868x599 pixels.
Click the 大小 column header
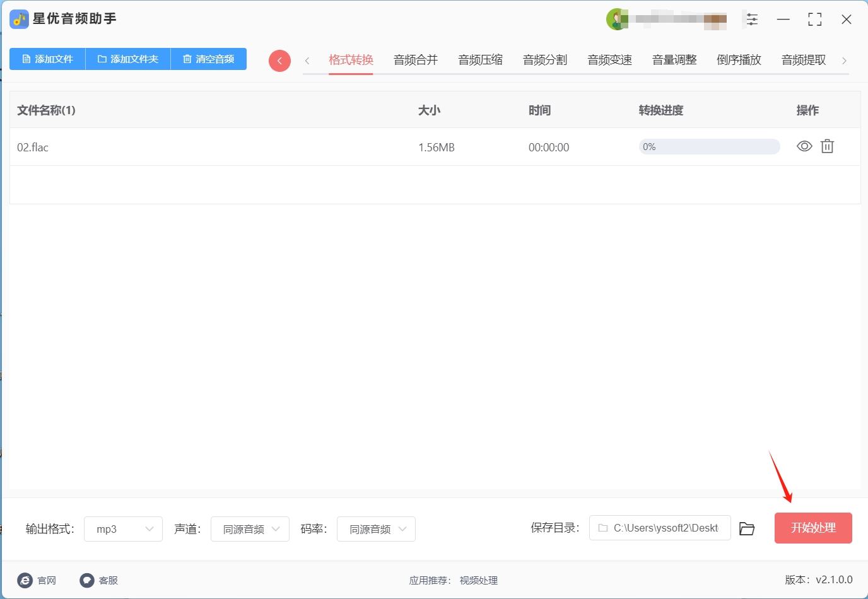click(x=430, y=110)
